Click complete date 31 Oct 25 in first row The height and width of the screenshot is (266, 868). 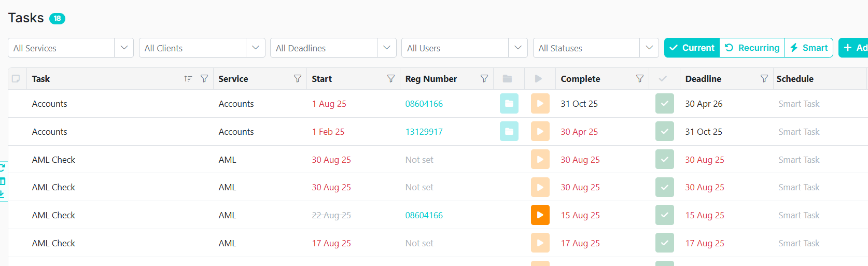pyautogui.click(x=579, y=104)
